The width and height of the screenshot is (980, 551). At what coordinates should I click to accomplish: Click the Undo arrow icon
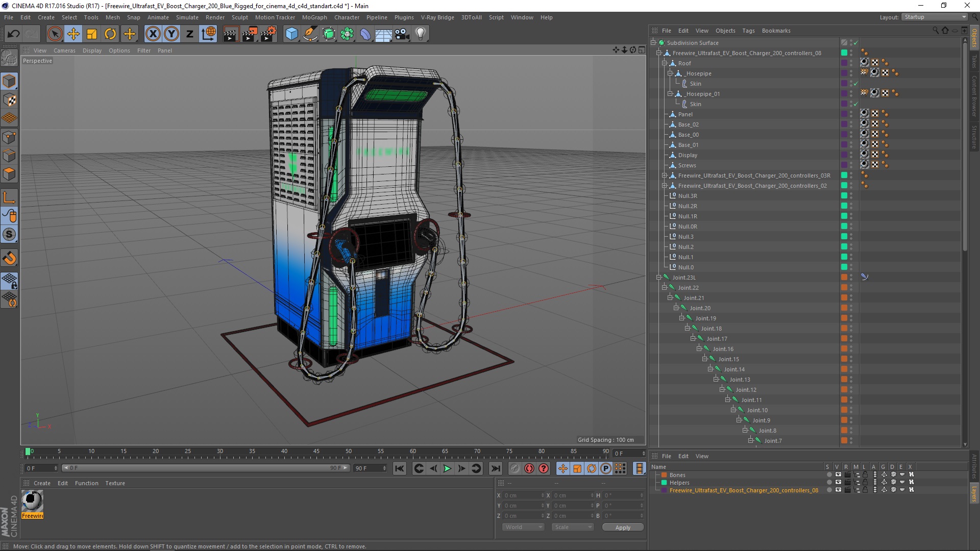point(14,34)
